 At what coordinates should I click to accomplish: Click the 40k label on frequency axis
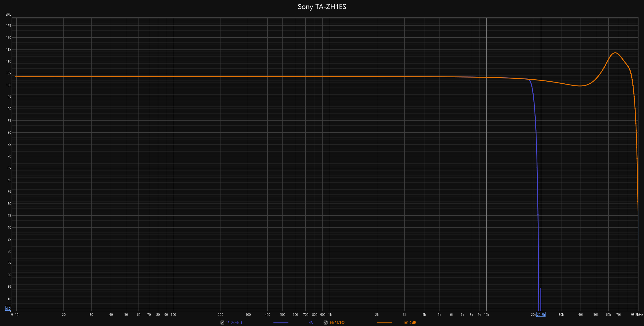click(x=581, y=315)
